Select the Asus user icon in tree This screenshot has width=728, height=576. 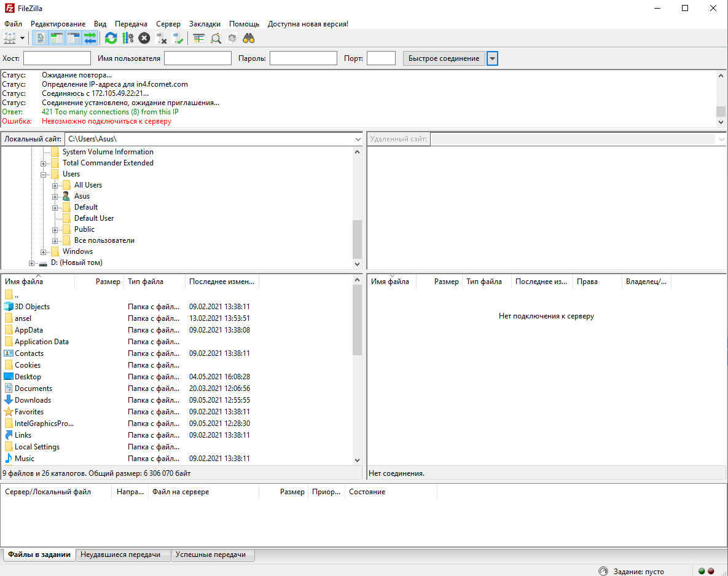click(66, 196)
